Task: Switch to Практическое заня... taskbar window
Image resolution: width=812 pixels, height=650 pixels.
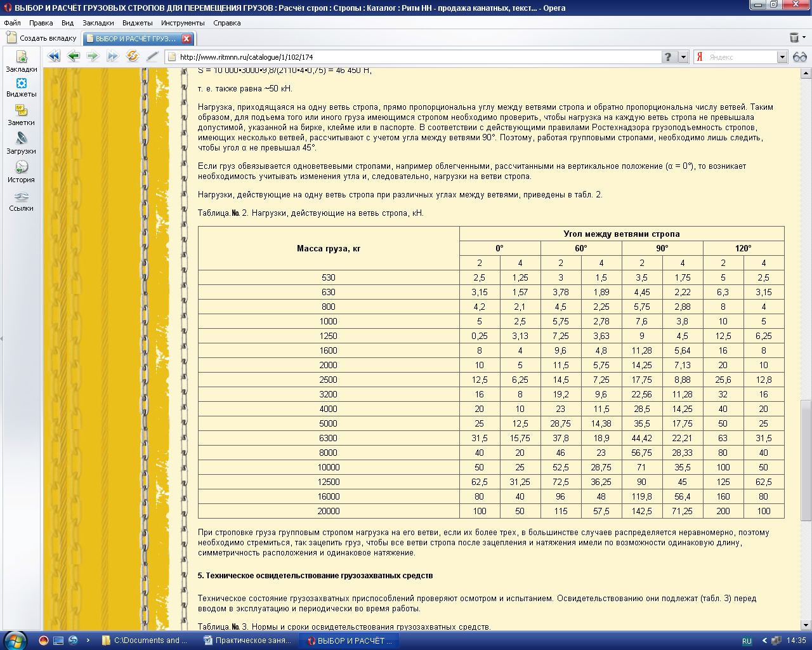Action: click(247, 640)
